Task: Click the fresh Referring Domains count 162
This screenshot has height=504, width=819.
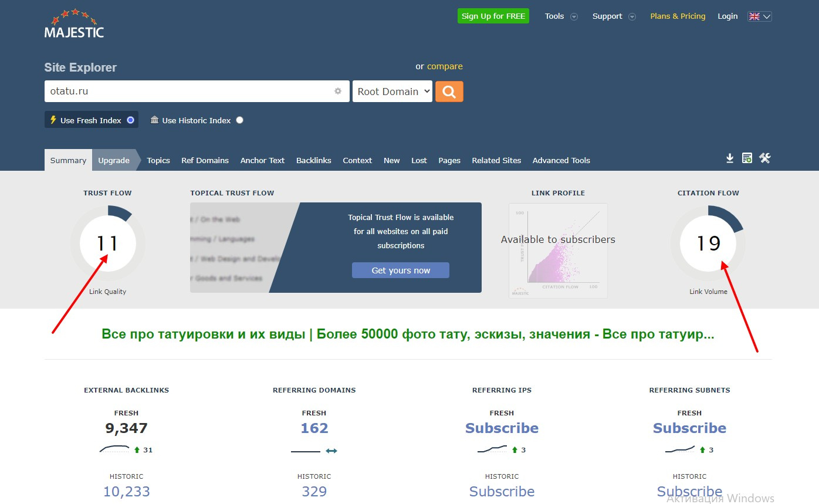Action: tap(314, 428)
